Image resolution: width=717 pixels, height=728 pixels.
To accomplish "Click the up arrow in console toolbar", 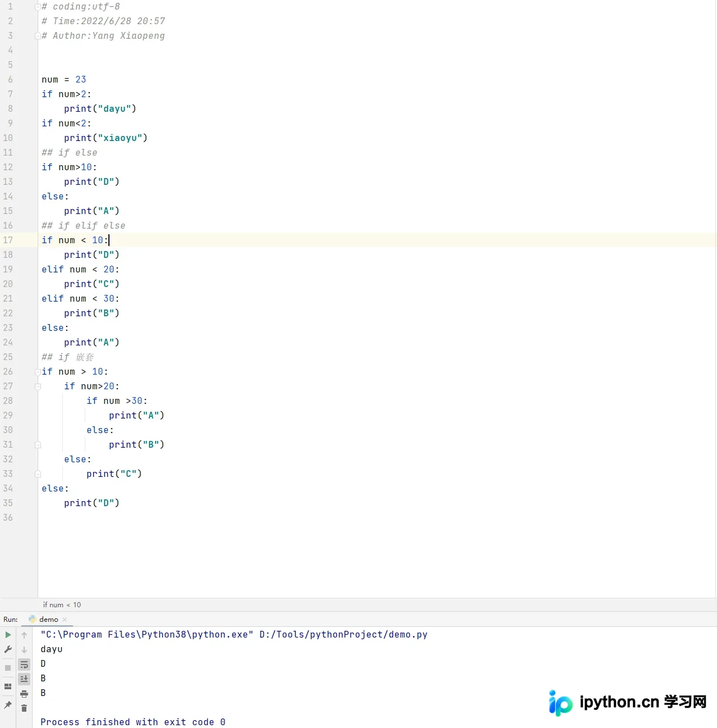I will click(24, 635).
